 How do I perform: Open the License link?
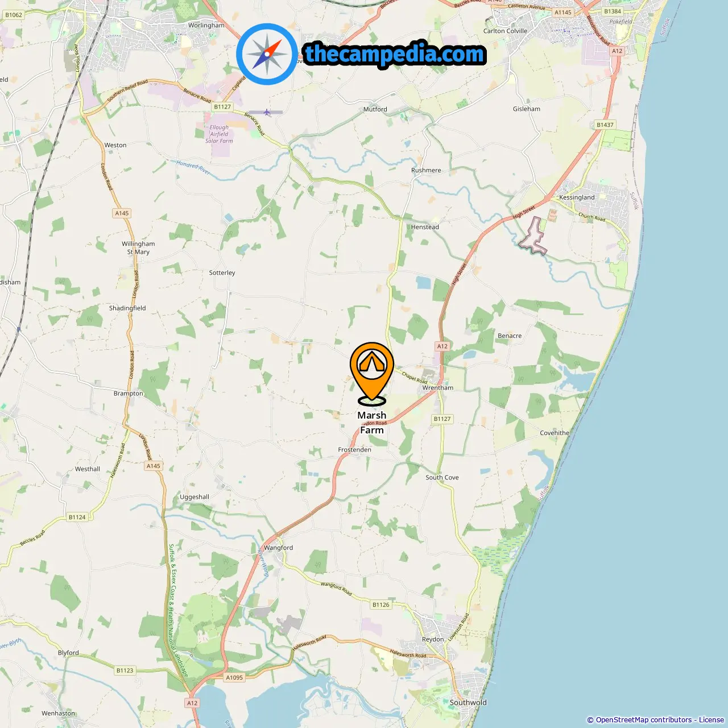[712, 720]
